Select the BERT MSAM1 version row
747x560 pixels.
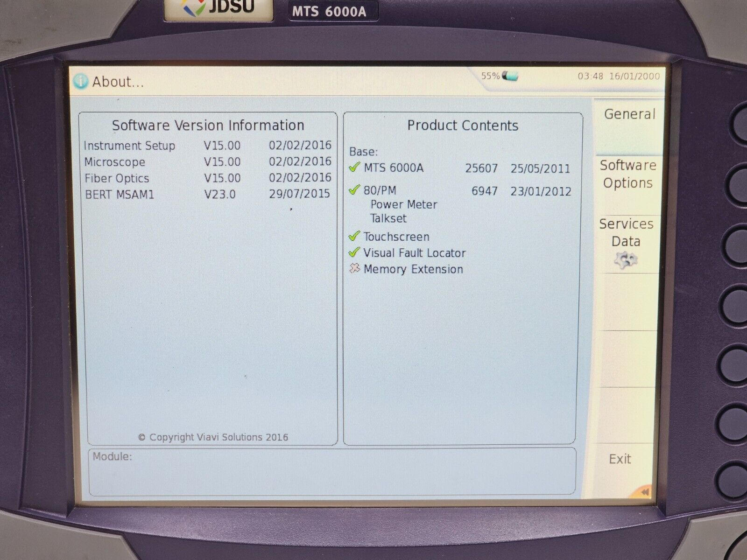click(x=207, y=194)
